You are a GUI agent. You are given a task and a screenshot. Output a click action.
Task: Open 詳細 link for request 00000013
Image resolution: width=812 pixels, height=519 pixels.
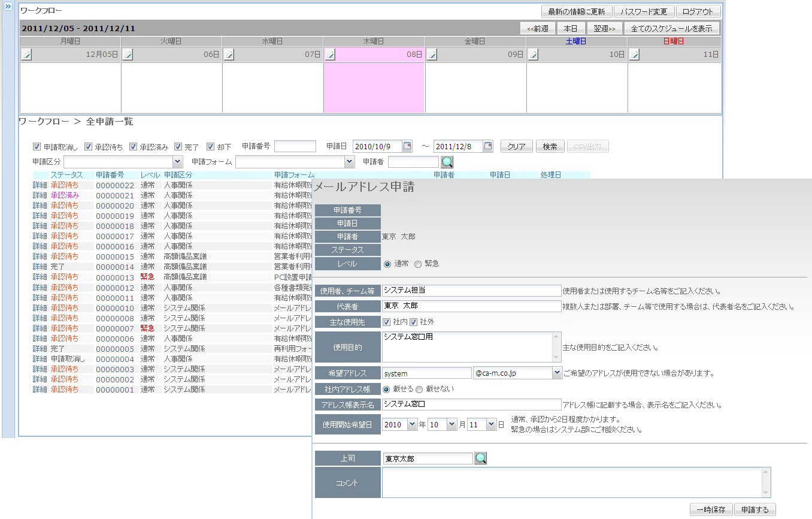(x=40, y=277)
